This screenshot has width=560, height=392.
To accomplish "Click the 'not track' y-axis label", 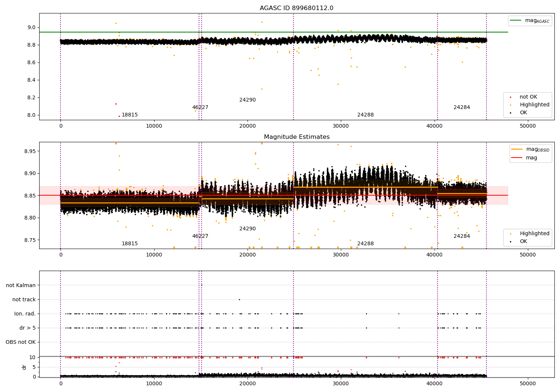I will click(24, 299).
